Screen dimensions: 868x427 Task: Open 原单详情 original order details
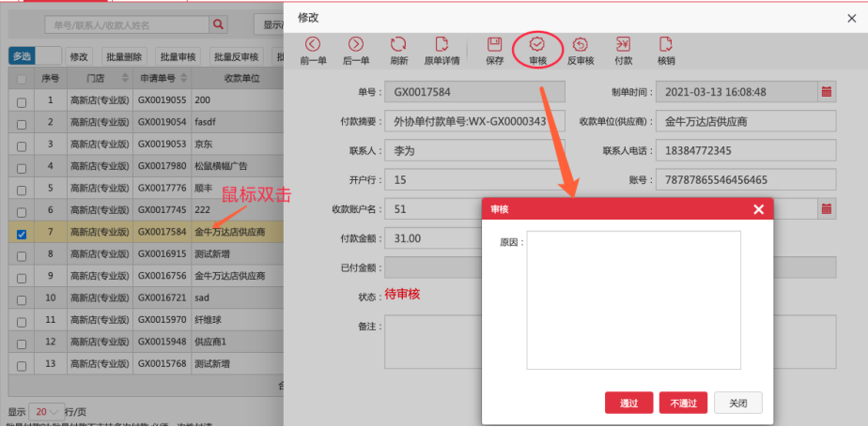coord(442,44)
